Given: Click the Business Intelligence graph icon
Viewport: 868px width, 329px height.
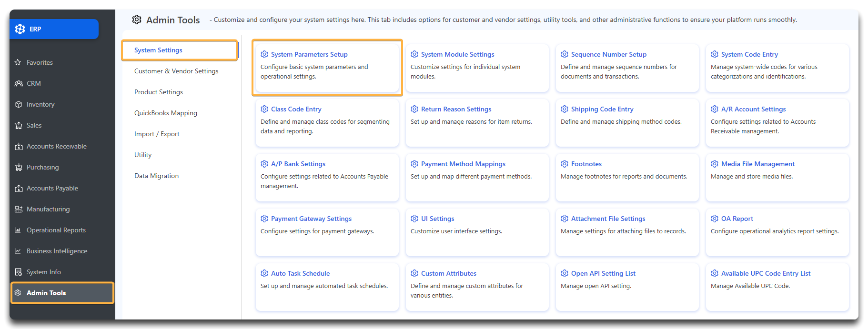Looking at the screenshot, I should coord(18,251).
